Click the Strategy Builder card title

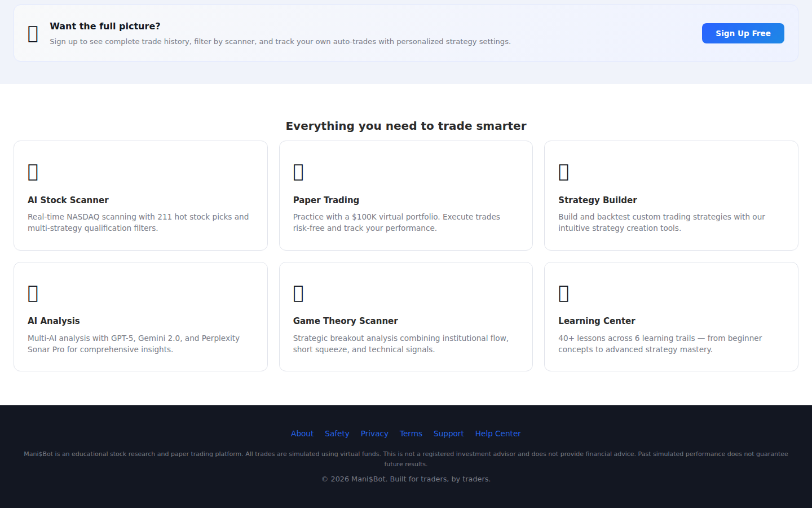tap(597, 200)
